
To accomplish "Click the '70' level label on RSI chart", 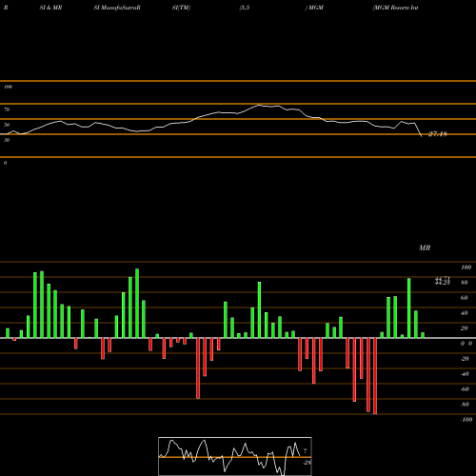I will click(7, 109).
